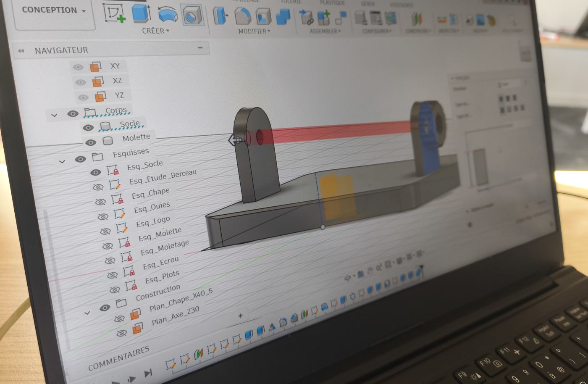This screenshot has height=384, width=588.
Task: Open the CRÉER dropdown menu
Action: 156,31
